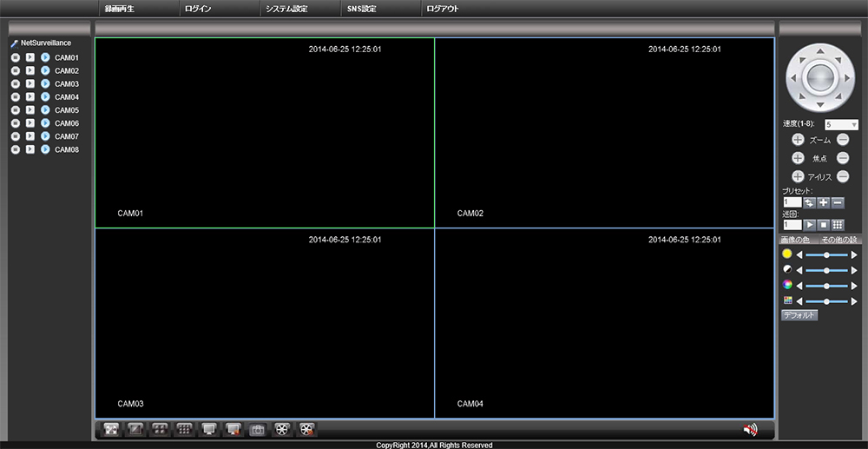Select the CAM01 video pane

coord(265,133)
